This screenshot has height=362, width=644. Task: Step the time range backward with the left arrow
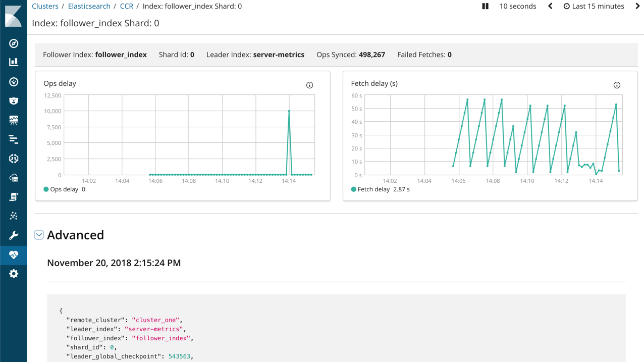click(550, 7)
